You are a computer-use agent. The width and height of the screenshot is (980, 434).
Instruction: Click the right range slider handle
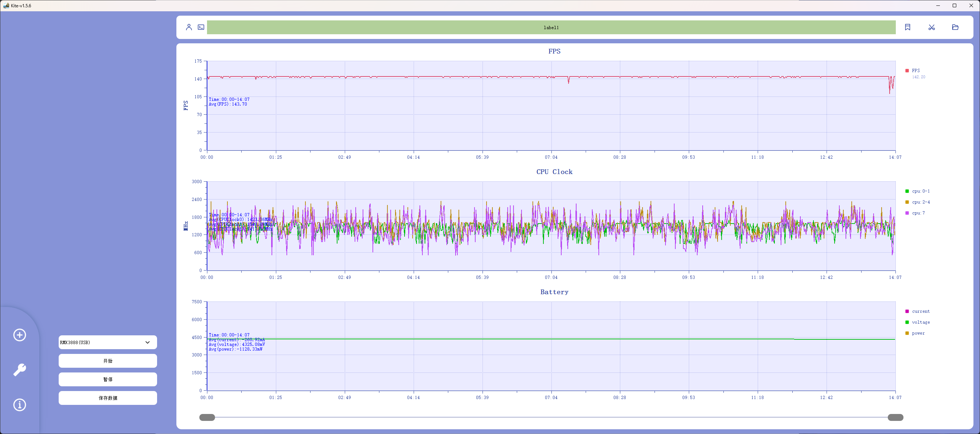point(895,417)
